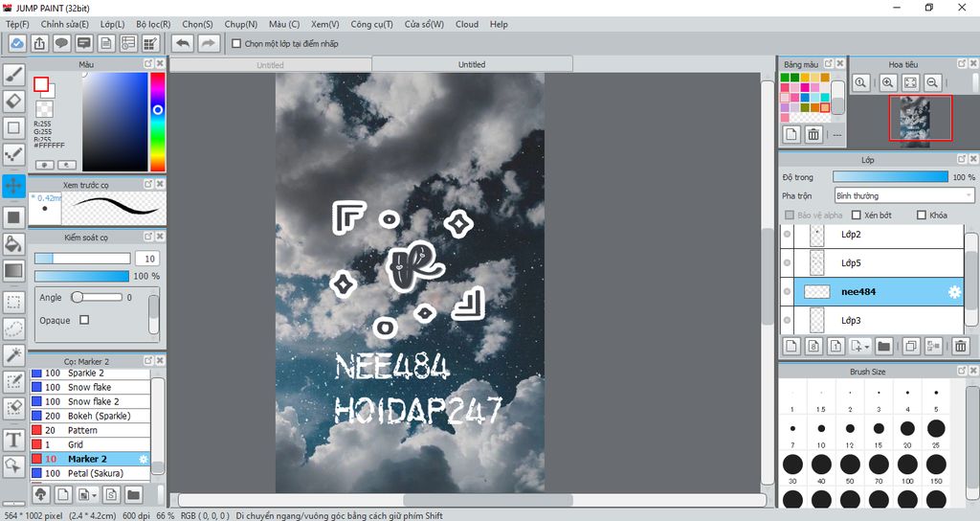Select the Snow flake 2 brush
Image resolution: width=980 pixels, height=521 pixels.
91,401
